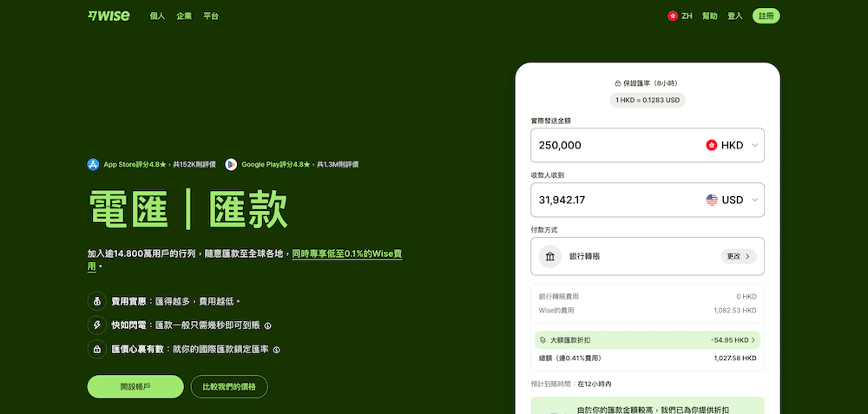Image resolution: width=868 pixels, height=414 pixels.
Task: Click the lightning bolt icon beside 快如閃電
Action: click(x=97, y=325)
